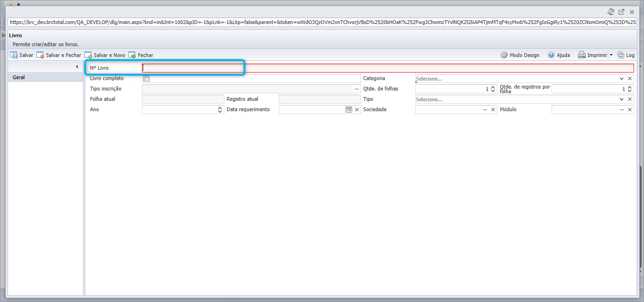Open the Log from the toolbar

626,55
